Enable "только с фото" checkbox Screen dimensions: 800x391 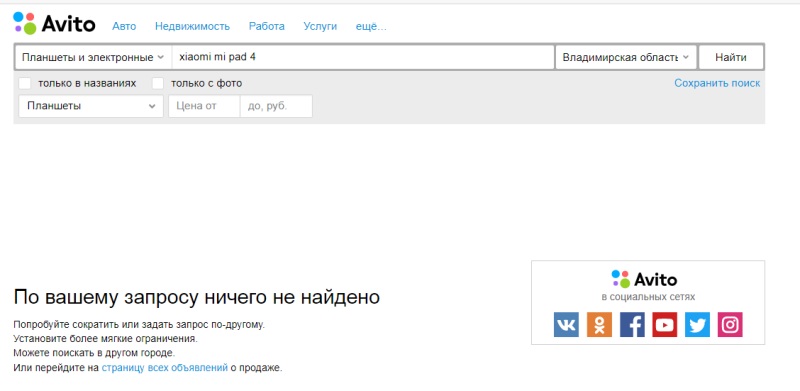click(x=158, y=83)
